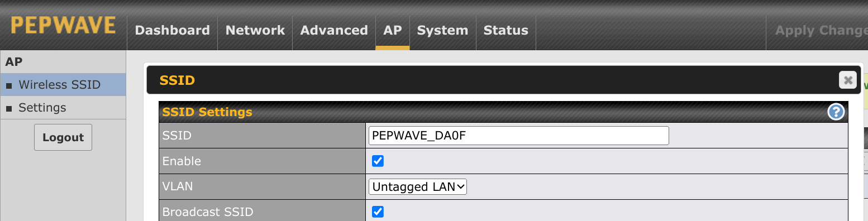The width and height of the screenshot is (868, 221).
Task: Close the SSID dialog with the X
Action: pyautogui.click(x=848, y=80)
